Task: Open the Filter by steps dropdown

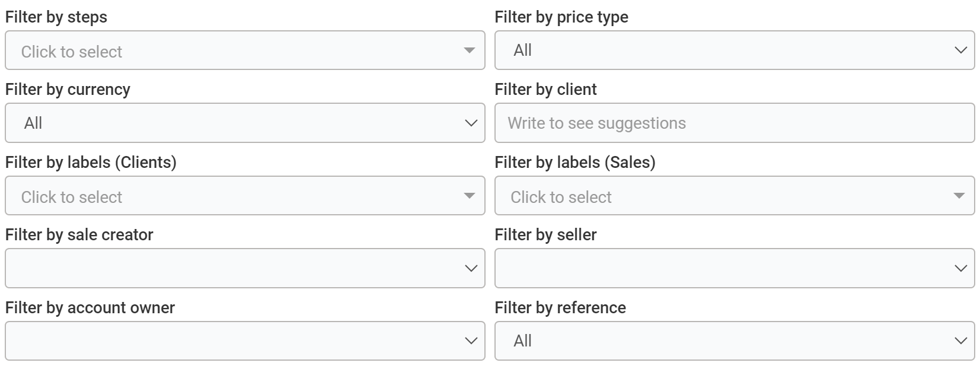Action: [x=237, y=50]
